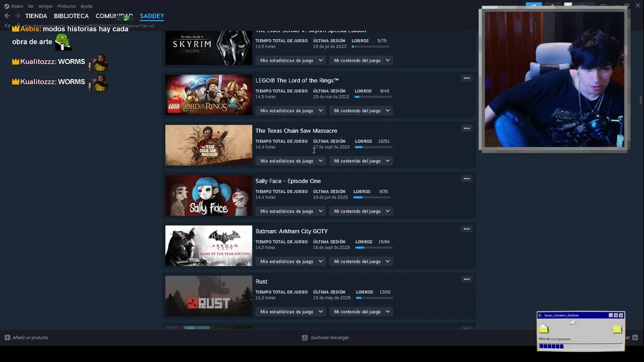Expand Mi contenido del juego for Skyrim
The image size is (644, 362).
[x=361, y=60]
